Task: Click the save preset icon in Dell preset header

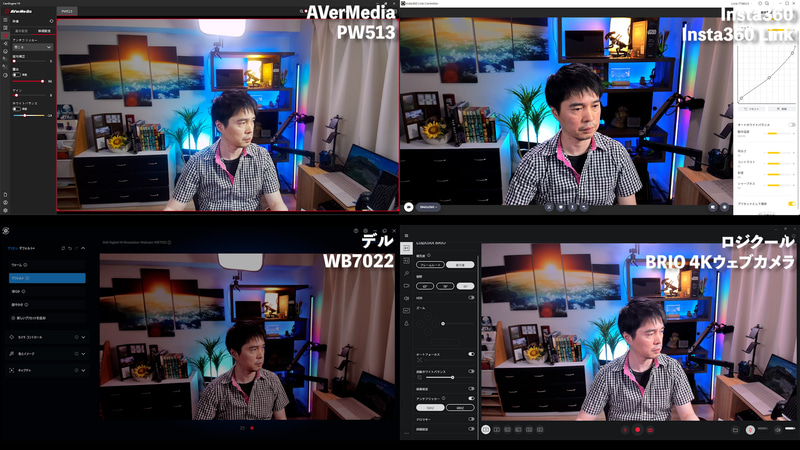Action: coord(63,248)
